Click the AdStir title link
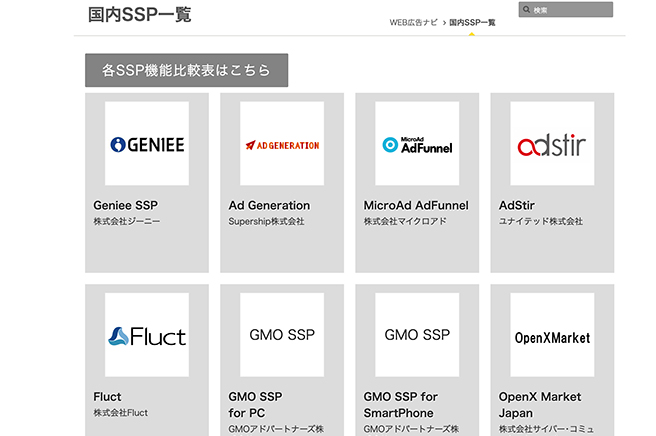The height and width of the screenshot is (436, 656). tap(517, 205)
